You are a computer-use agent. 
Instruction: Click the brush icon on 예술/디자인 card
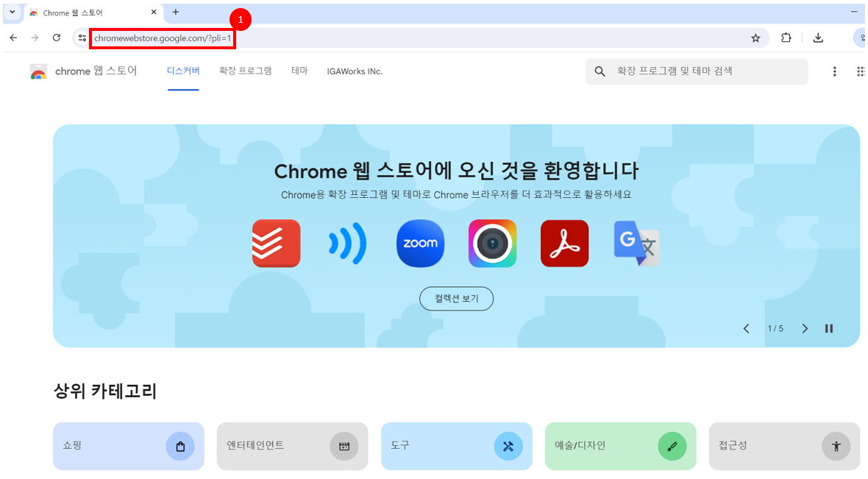pyautogui.click(x=672, y=447)
